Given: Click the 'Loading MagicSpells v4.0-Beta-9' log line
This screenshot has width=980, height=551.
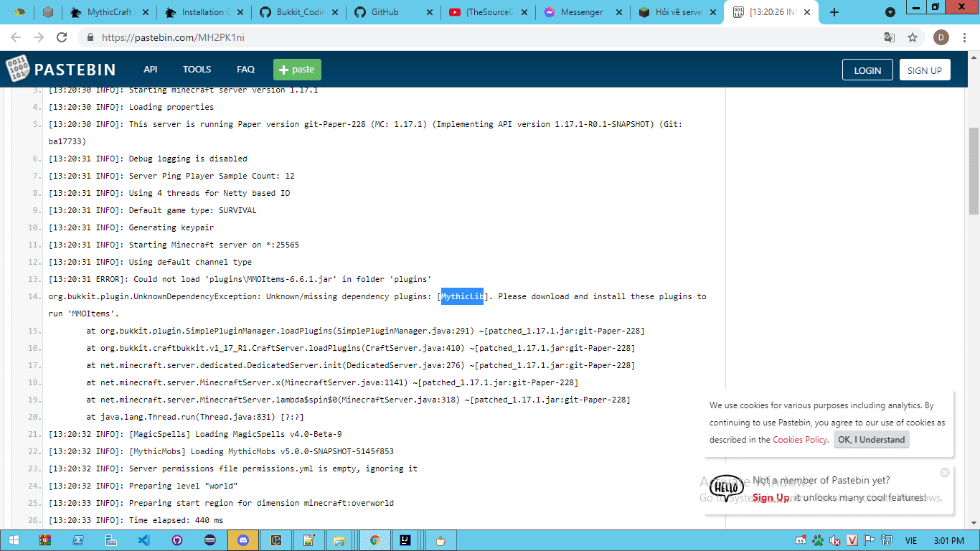Looking at the screenshot, I should (x=195, y=434).
